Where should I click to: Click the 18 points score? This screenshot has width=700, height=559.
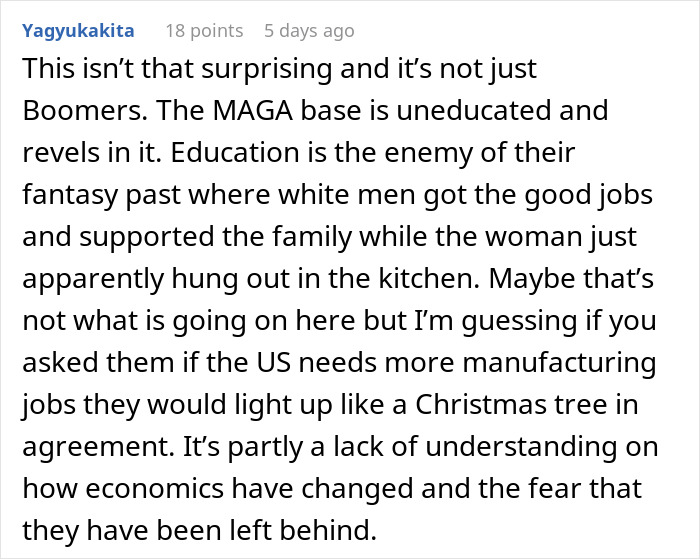(204, 31)
